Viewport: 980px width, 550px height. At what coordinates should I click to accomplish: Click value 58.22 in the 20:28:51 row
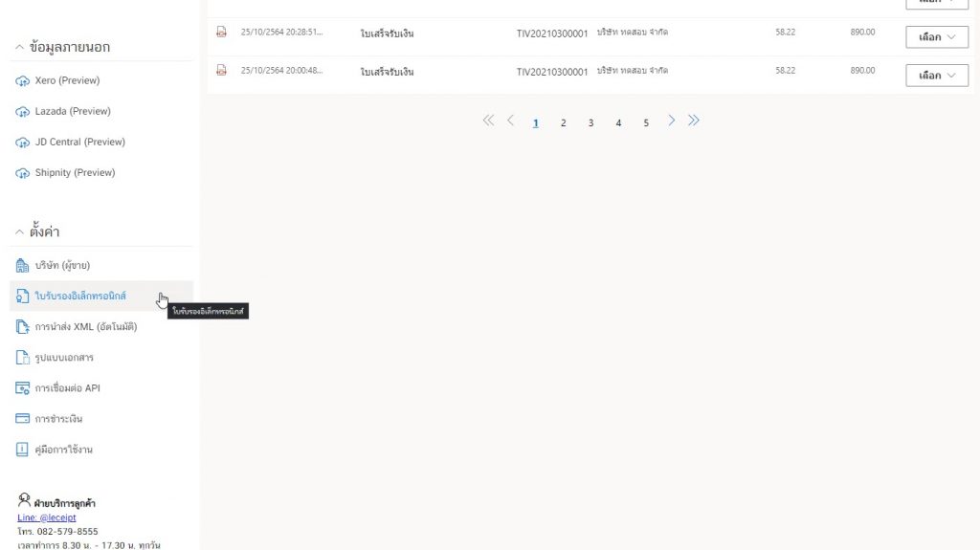[x=786, y=32]
